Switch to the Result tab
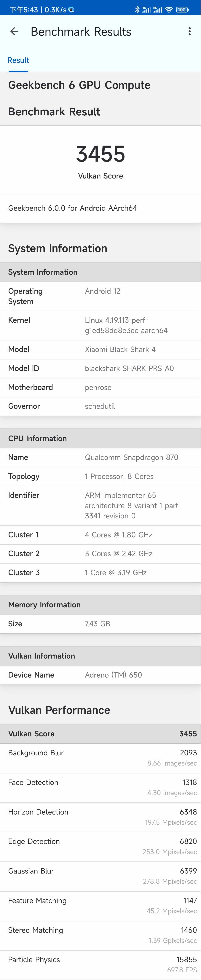This screenshot has width=201, height=980. pyautogui.click(x=18, y=60)
